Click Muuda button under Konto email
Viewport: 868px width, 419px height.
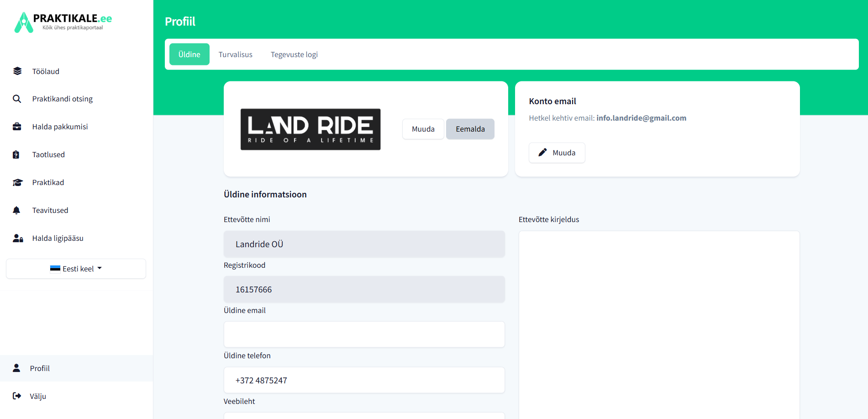pyautogui.click(x=557, y=153)
